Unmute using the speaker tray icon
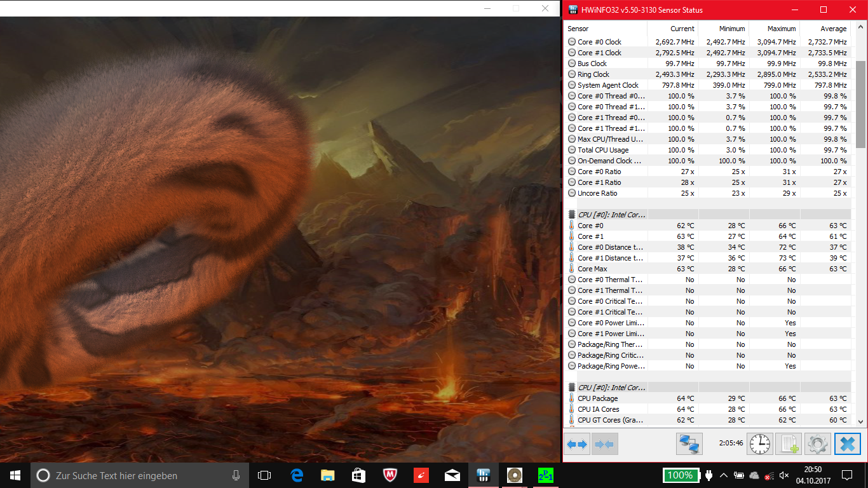The image size is (868, 488). (x=784, y=475)
